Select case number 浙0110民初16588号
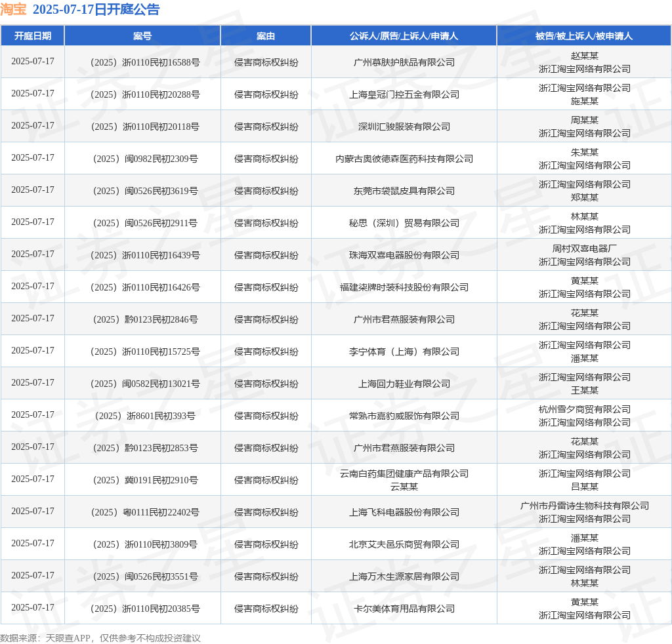This screenshot has width=672, height=644. click(145, 62)
